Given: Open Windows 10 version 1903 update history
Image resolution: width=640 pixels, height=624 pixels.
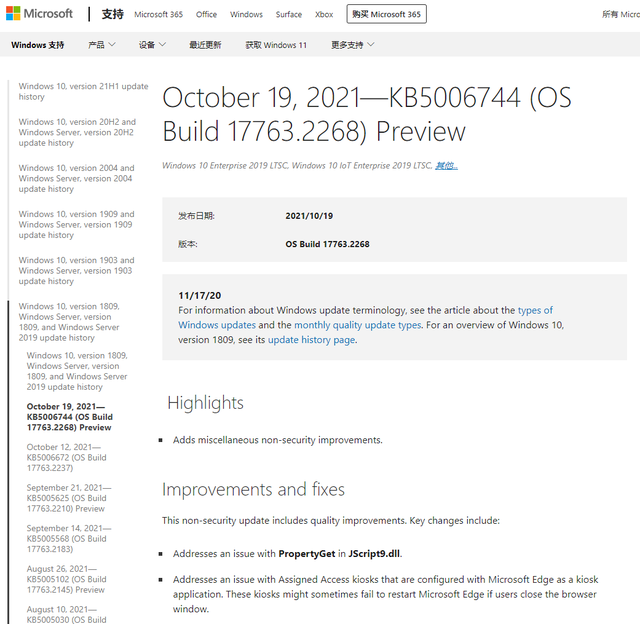Looking at the screenshot, I should (x=76, y=271).
